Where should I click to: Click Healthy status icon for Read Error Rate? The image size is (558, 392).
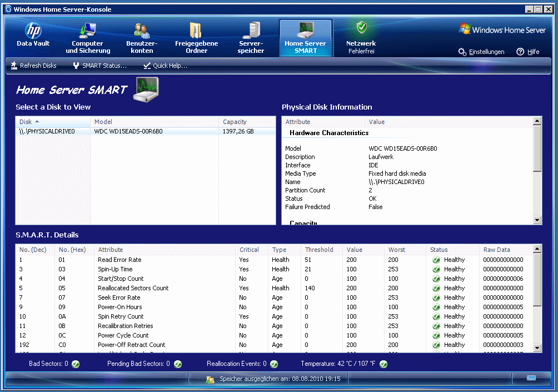tap(436, 260)
